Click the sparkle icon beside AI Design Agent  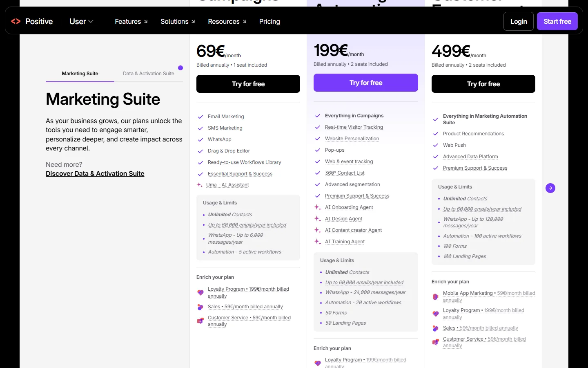pyautogui.click(x=318, y=219)
